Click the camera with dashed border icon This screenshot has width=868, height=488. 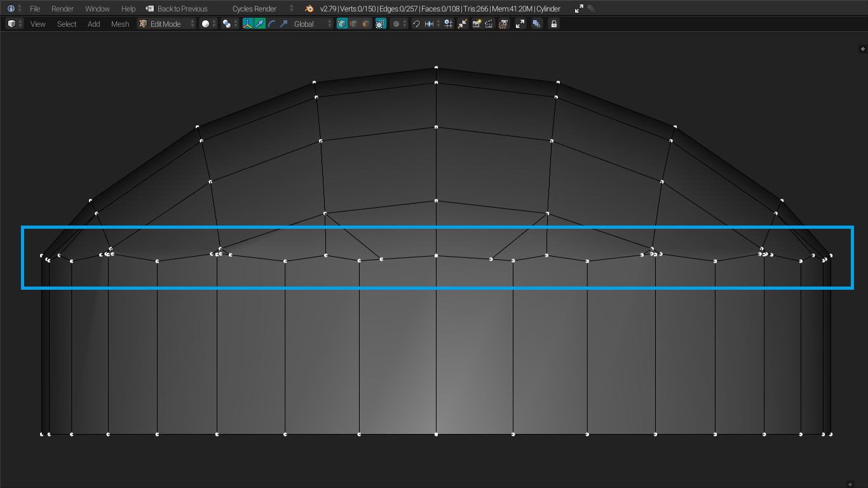click(504, 24)
